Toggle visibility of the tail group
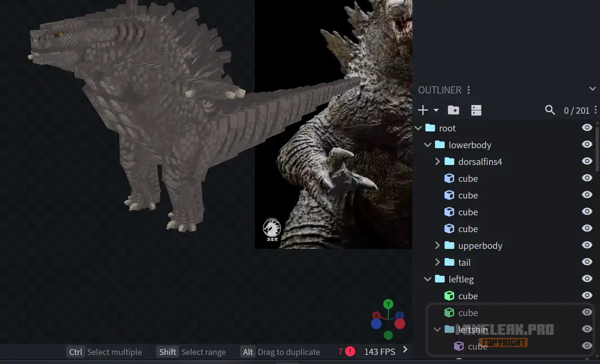 click(x=587, y=262)
